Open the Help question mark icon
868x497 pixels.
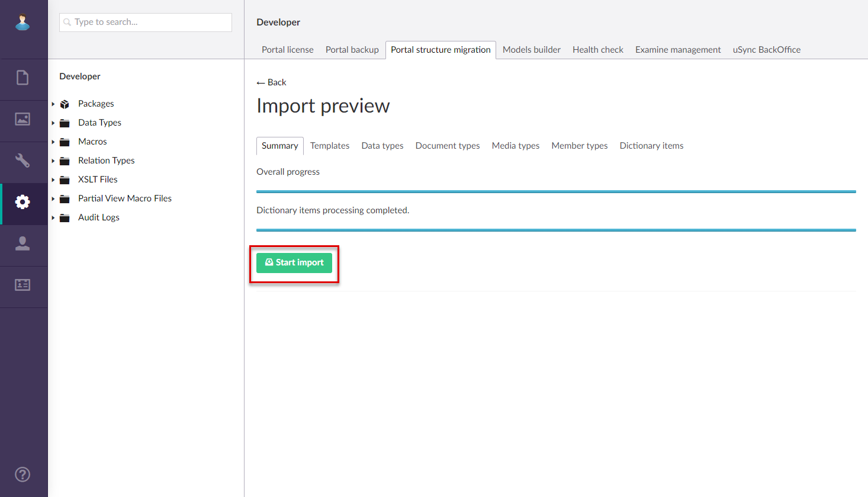tap(22, 474)
